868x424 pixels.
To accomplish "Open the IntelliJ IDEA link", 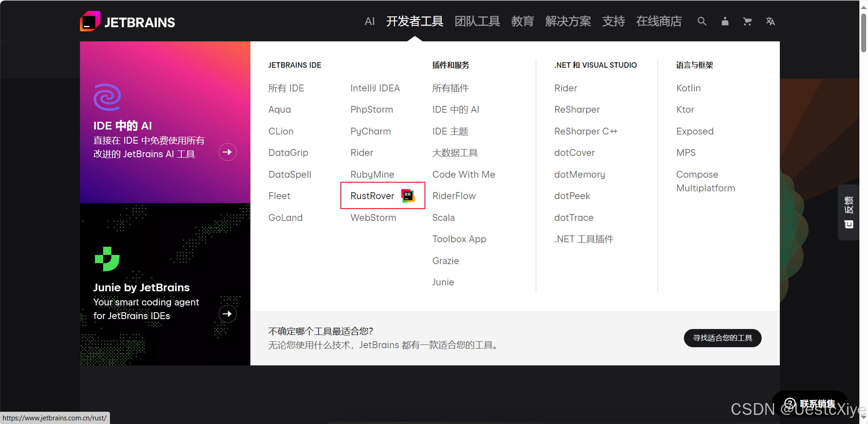I will pyautogui.click(x=375, y=88).
